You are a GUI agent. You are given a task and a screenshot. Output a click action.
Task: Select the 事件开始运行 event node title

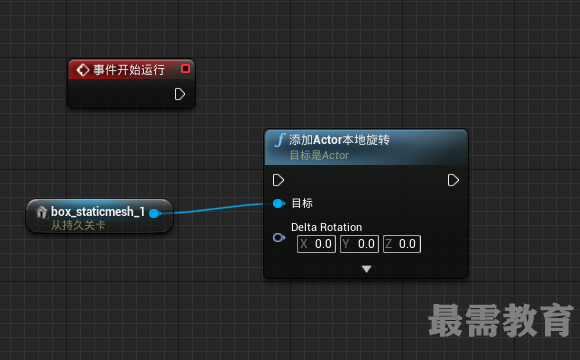pyautogui.click(x=129, y=70)
